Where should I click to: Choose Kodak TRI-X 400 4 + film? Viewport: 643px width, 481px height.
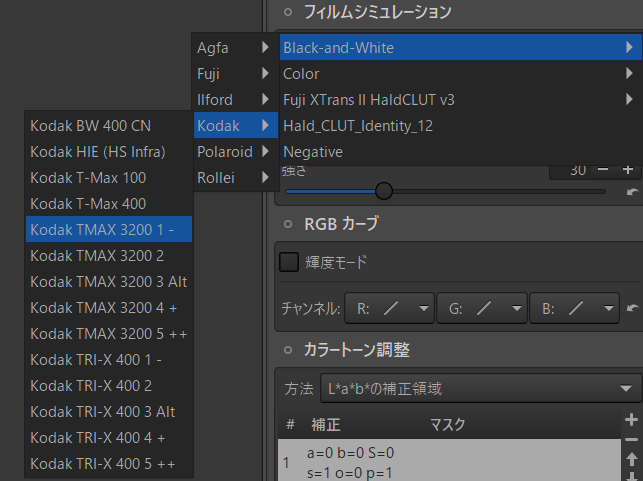tap(109, 438)
